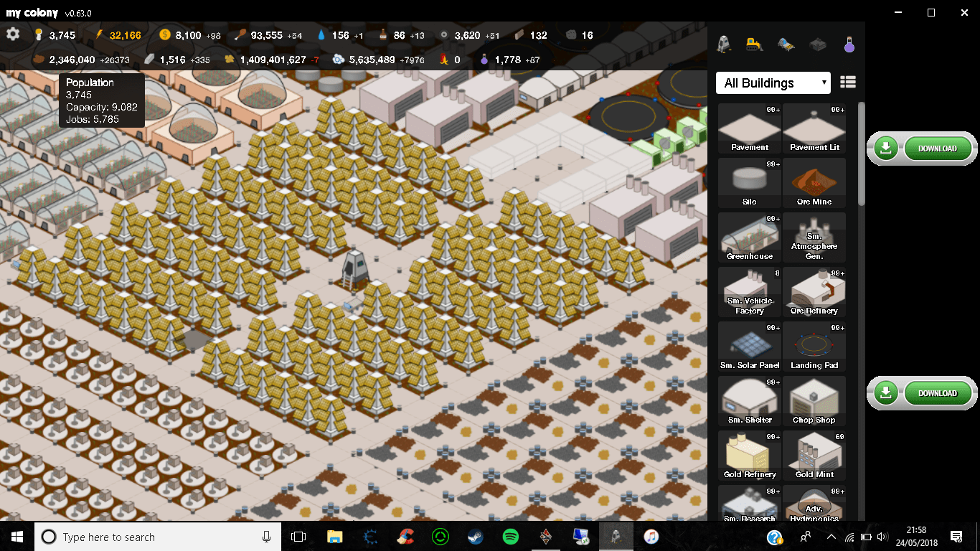The image size is (980, 551).
Task: Open Steam from the taskbar
Action: (x=475, y=536)
